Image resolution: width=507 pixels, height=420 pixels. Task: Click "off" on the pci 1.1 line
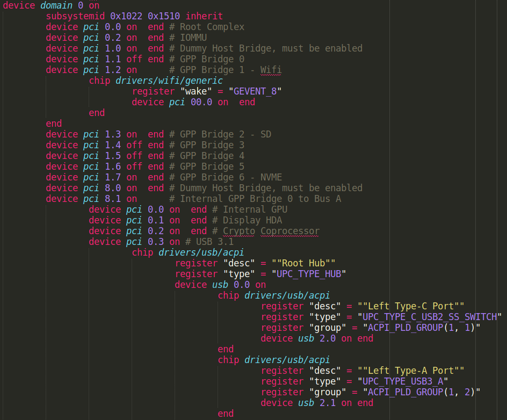pos(134,59)
